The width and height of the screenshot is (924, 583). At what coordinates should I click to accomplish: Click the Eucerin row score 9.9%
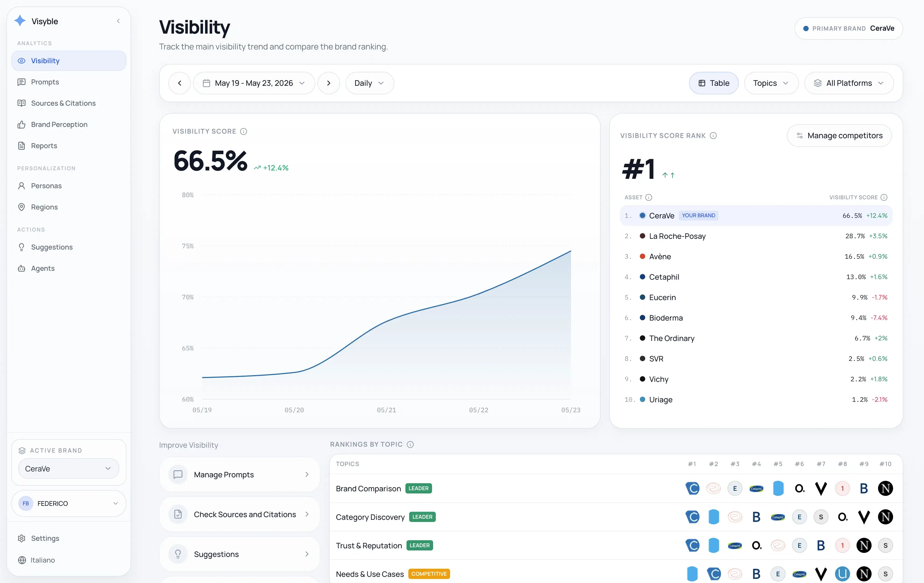coord(859,297)
